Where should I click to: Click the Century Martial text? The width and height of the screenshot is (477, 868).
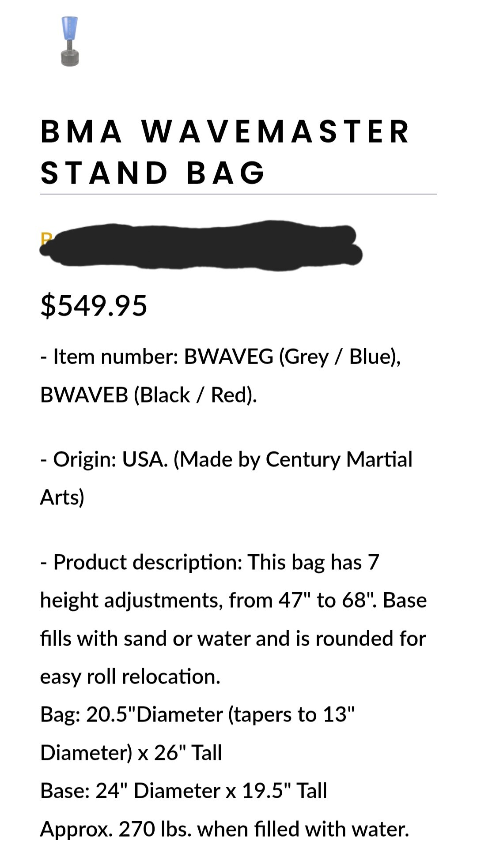(339, 459)
